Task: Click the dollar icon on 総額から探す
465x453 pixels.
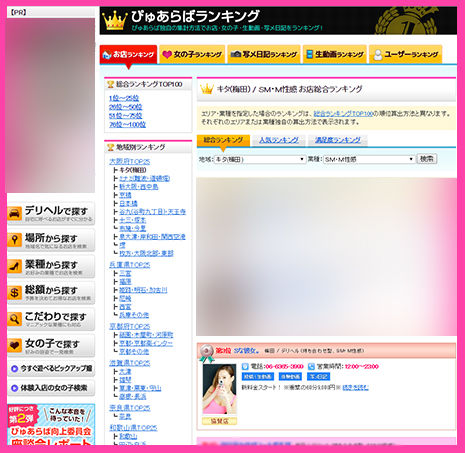Action: coord(15,293)
